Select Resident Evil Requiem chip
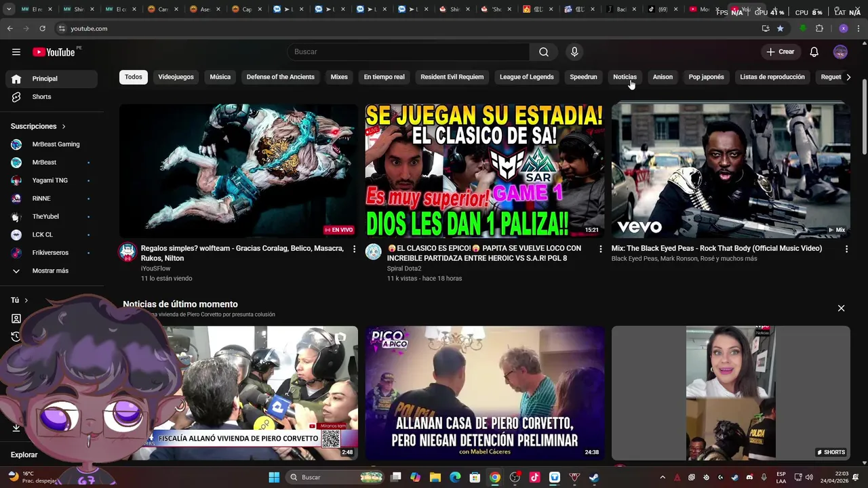Image resolution: width=868 pixels, height=488 pixels. (x=452, y=77)
